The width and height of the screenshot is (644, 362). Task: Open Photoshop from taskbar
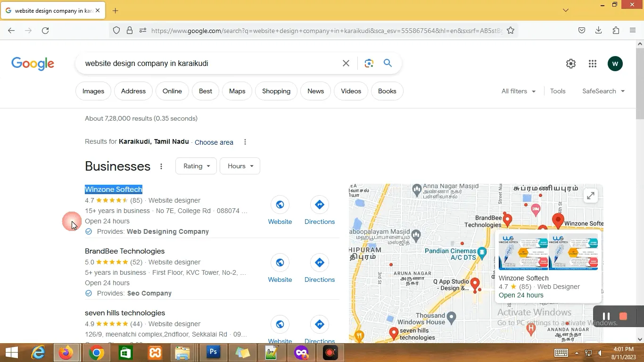coord(213,353)
